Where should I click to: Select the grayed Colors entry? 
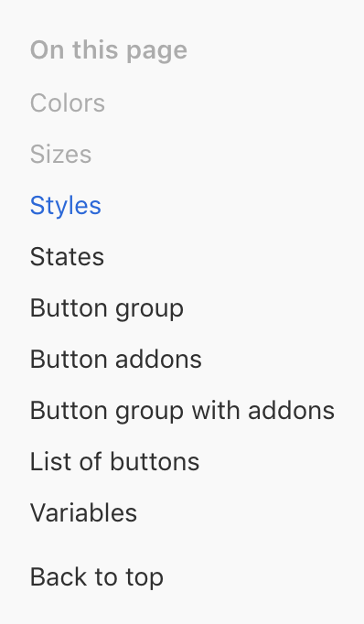(68, 103)
